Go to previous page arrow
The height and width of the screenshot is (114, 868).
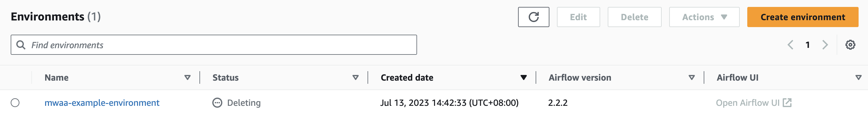click(790, 45)
